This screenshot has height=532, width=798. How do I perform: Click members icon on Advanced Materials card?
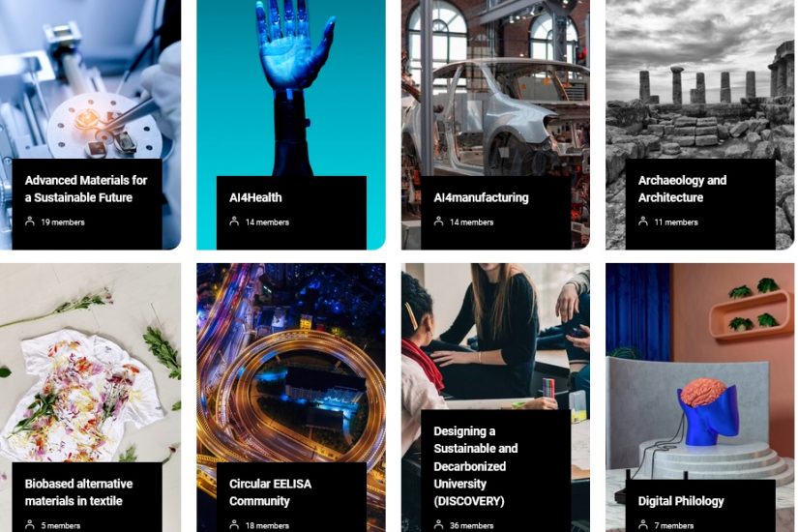(x=30, y=222)
